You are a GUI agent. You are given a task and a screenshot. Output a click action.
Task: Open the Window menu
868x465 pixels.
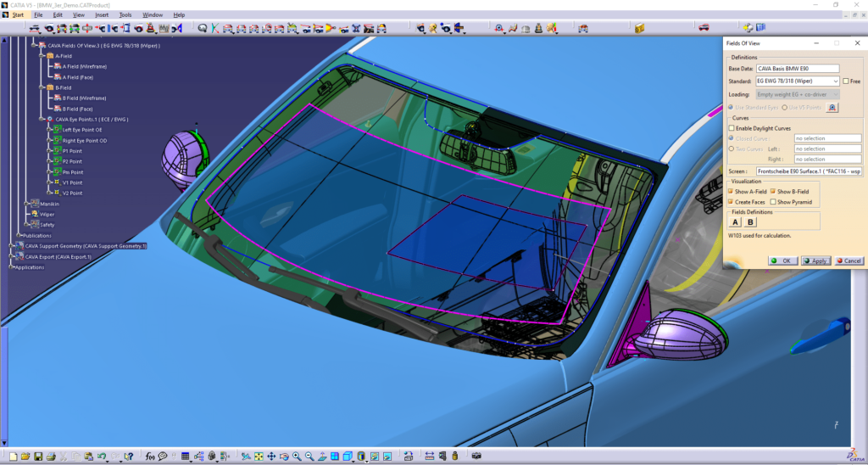tap(153, 15)
